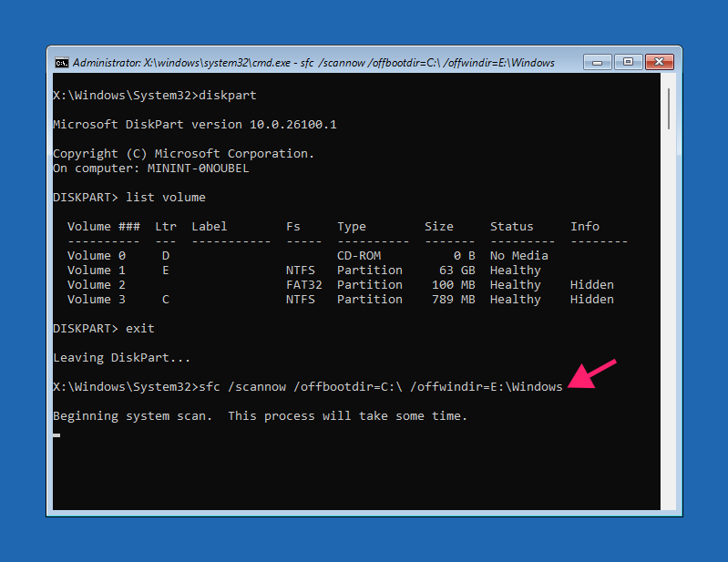
Task: Click 'Partition' type in Volume 2 row
Action: pos(370,284)
